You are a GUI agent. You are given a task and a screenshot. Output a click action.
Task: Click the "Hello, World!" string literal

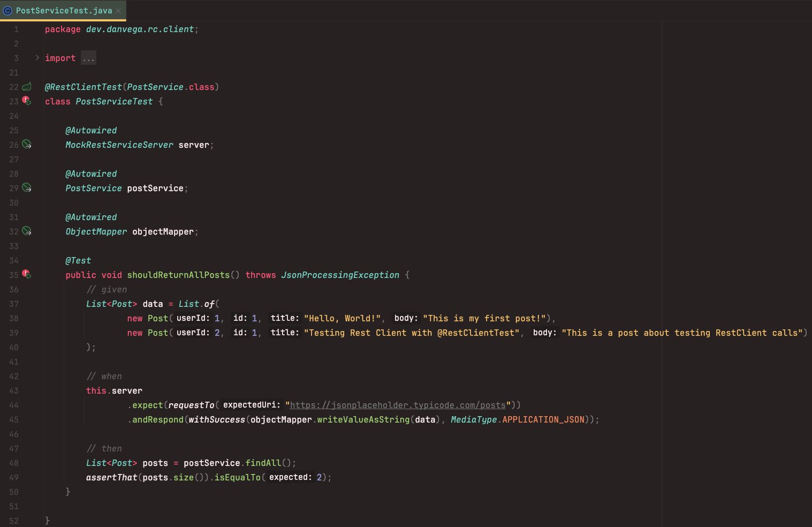click(x=342, y=318)
